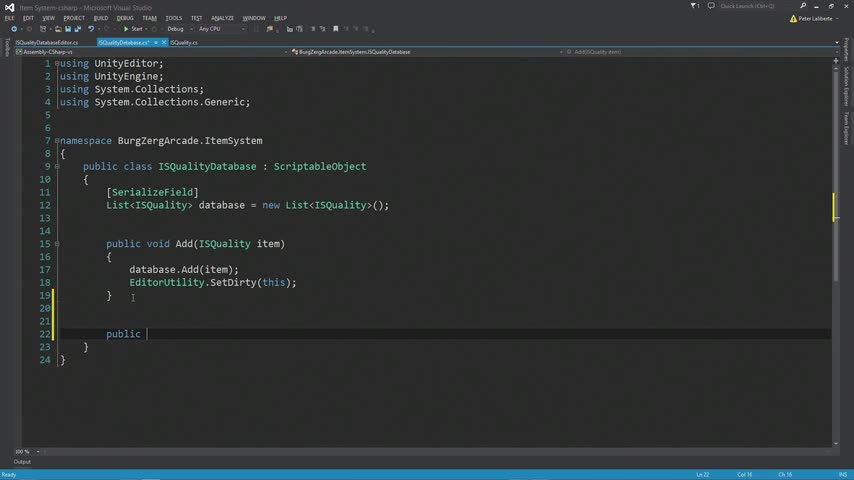Open the WINDOW menu
Viewport: 854px width, 480px height.
click(x=254, y=18)
